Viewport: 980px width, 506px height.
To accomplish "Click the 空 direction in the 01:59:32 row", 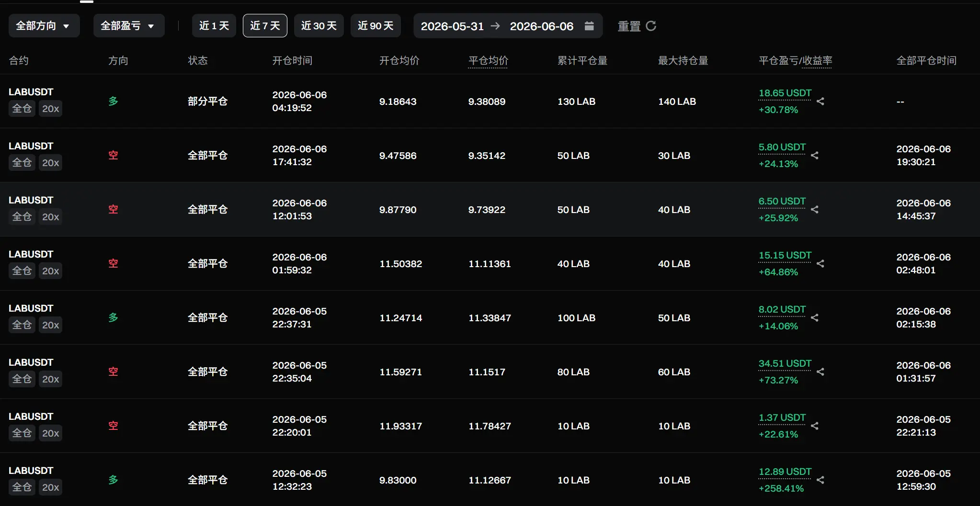I will click(x=113, y=264).
